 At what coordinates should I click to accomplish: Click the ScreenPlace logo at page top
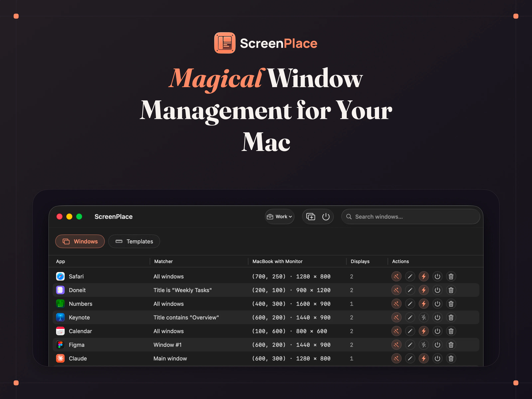266,43
